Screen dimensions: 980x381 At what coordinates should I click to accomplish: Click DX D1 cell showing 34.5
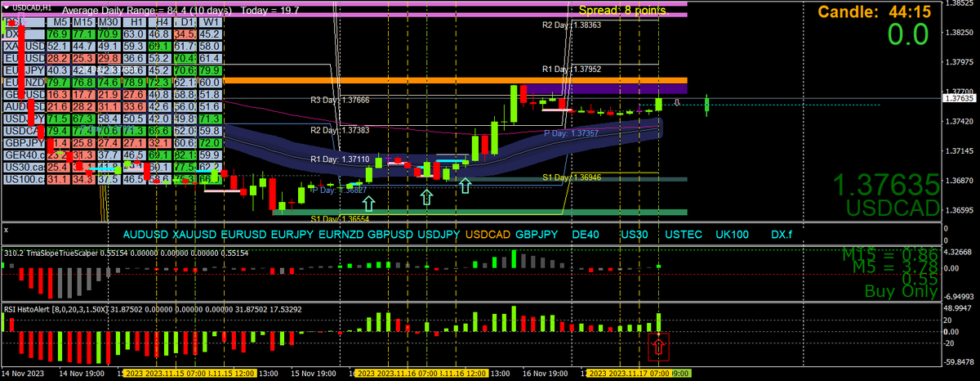click(184, 34)
